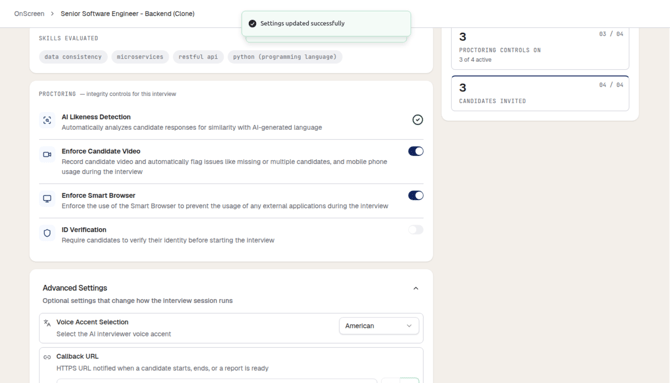Click the Voice Accent Selection translate icon
This screenshot has height=383, width=670.
pos(47,323)
